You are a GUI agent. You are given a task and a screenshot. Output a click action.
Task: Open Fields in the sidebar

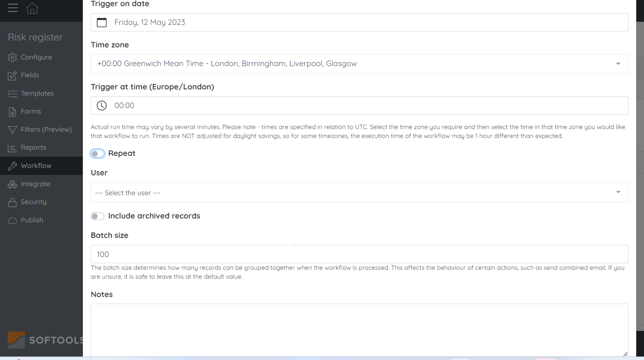tap(41, 75)
